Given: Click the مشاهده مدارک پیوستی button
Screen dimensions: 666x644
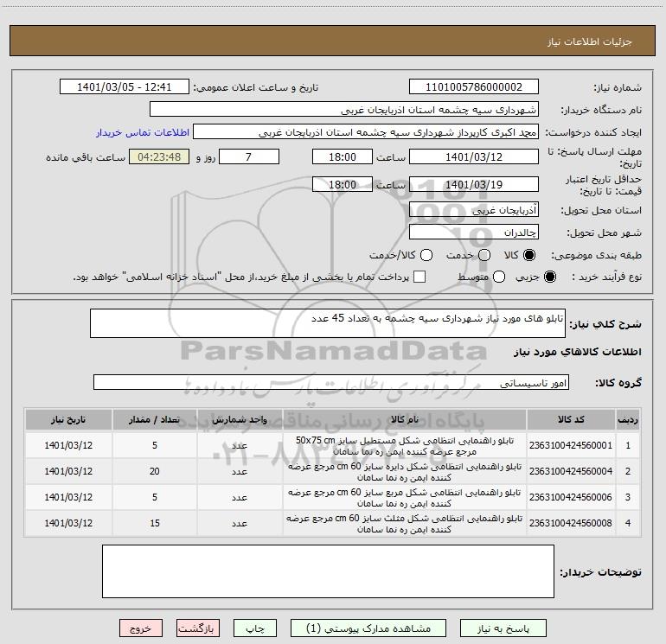Looking at the screenshot, I should 368,628.
